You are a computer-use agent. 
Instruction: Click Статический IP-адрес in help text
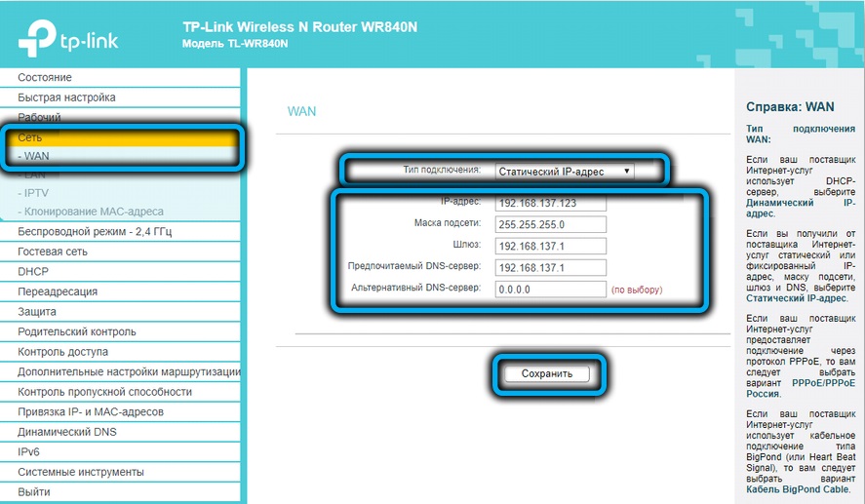tap(796, 298)
